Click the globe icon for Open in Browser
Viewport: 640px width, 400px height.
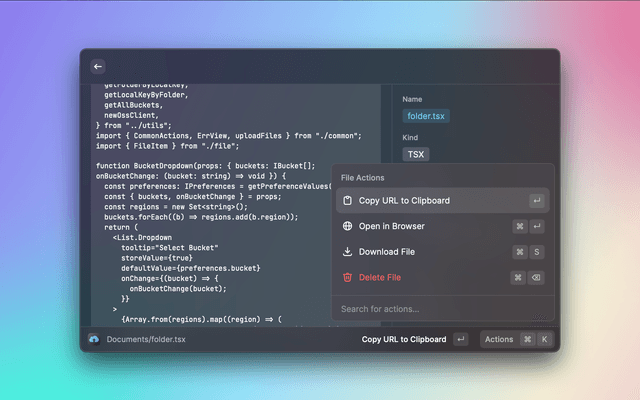coord(347,226)
